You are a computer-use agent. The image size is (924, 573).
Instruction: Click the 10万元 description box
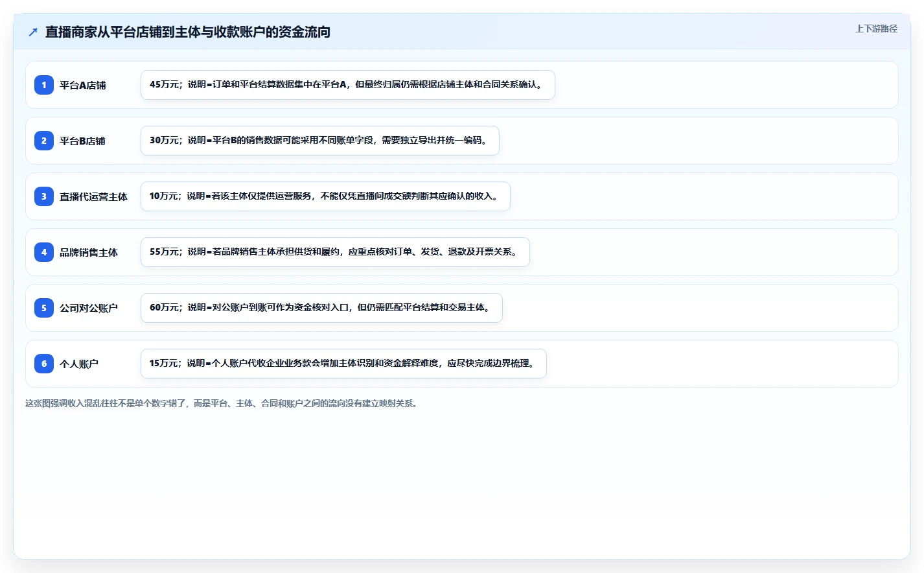click(325, 196)
